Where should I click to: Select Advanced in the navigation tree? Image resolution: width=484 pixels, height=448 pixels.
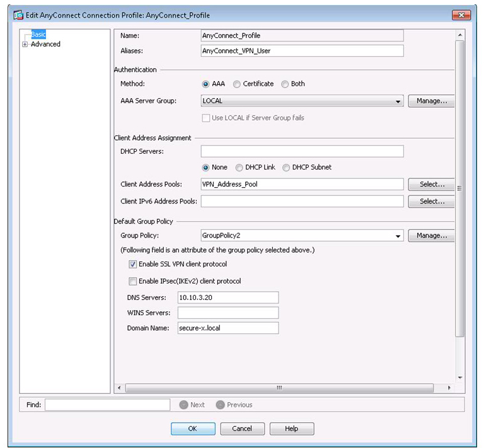coord(45,45)
